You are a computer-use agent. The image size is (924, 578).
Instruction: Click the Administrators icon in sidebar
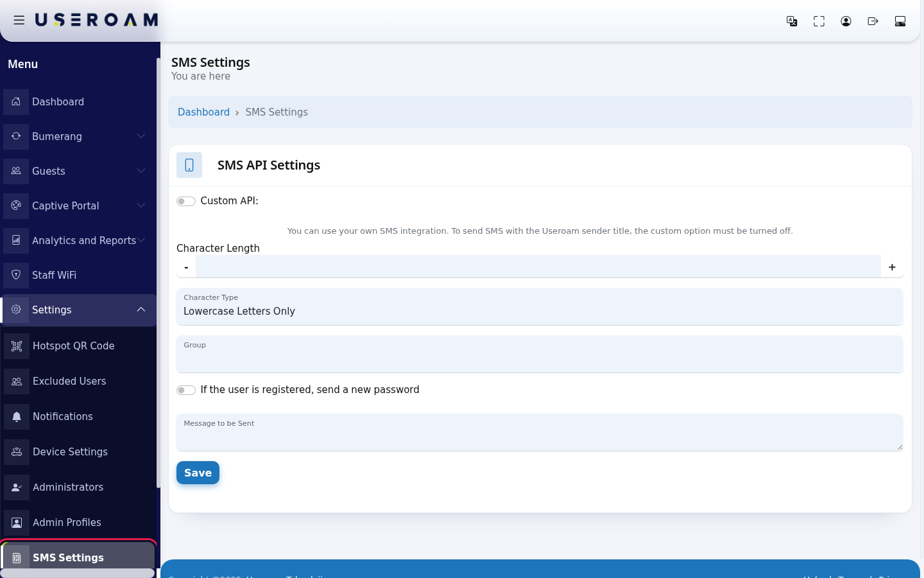point(17,487)
